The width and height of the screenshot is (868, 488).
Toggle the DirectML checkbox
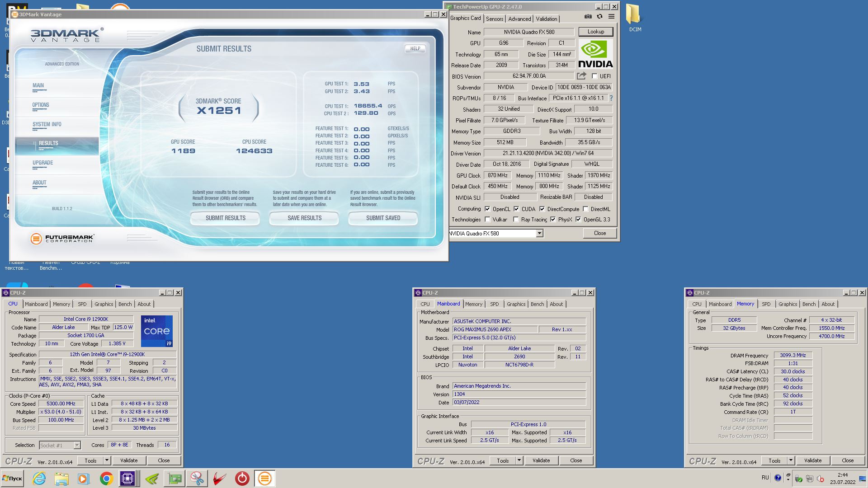[x=585, y=209]
